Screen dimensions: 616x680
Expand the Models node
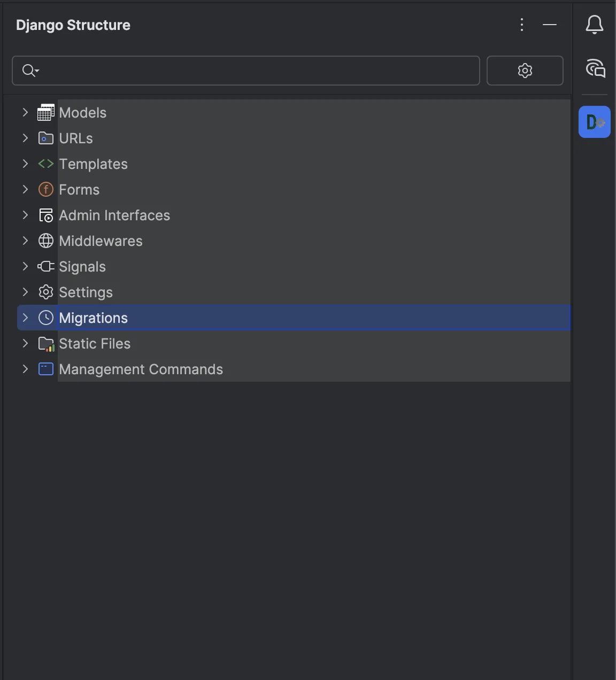coord(25,112)
